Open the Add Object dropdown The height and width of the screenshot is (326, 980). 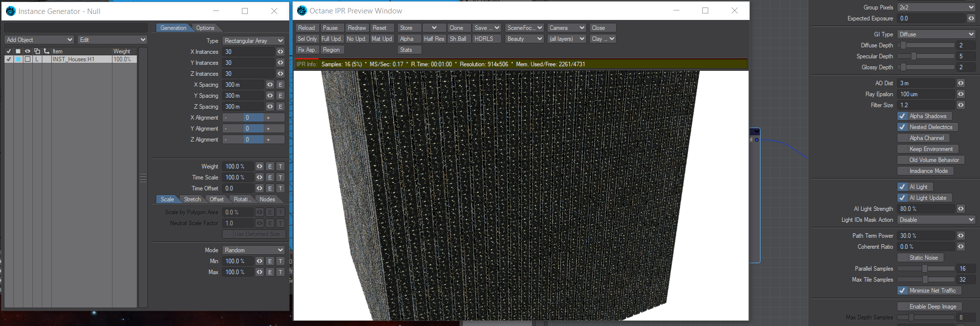click(x=39, y=40)
